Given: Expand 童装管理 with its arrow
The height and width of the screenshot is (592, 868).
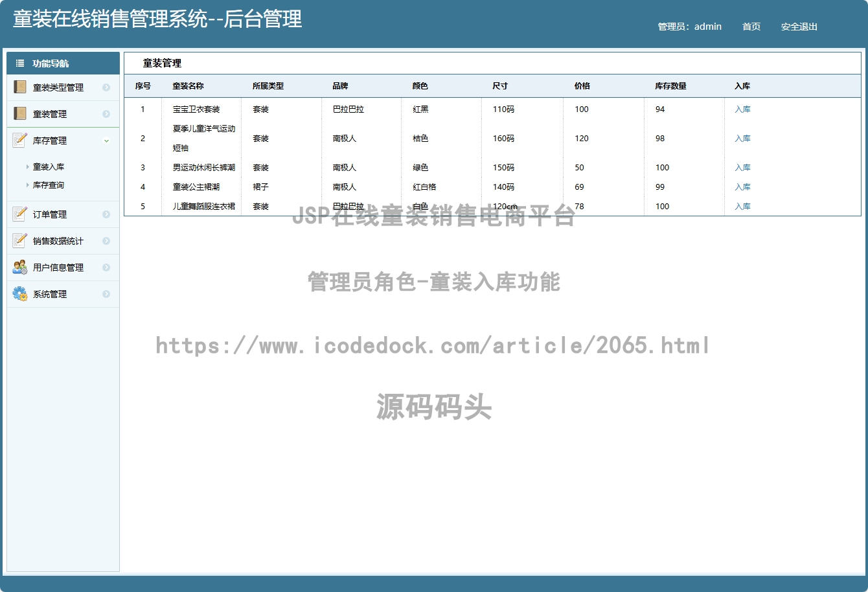Looking at the screenshot, I should pos(106,114).
